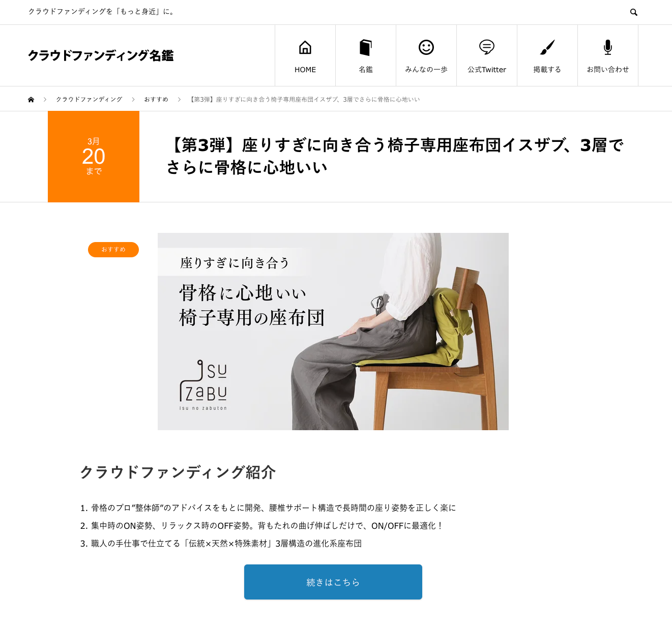Image resolution: width=672 pixels, height=629 pixels.
Task: Click the article title about イスザブ
Action: tap(395, 156)
